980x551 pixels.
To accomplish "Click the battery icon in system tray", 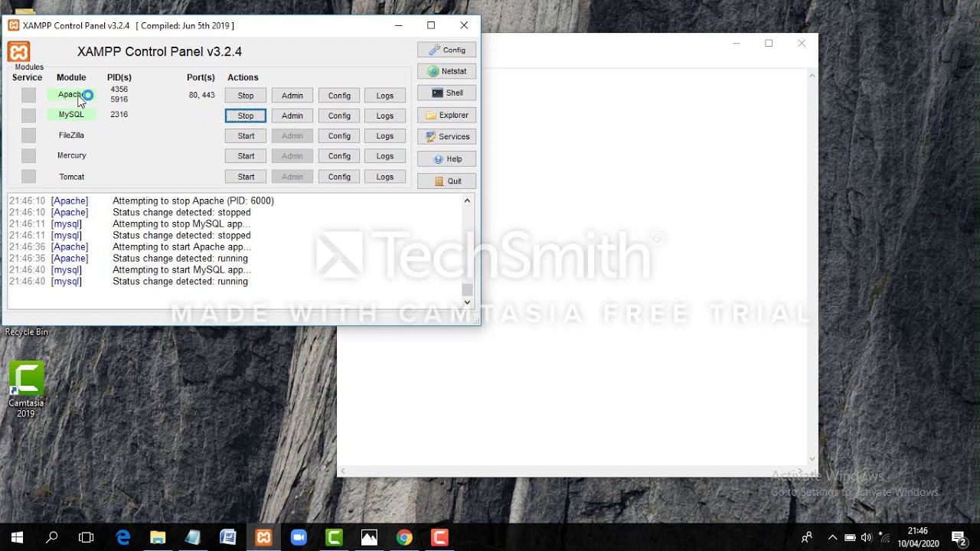I will (x=850, y=537).
